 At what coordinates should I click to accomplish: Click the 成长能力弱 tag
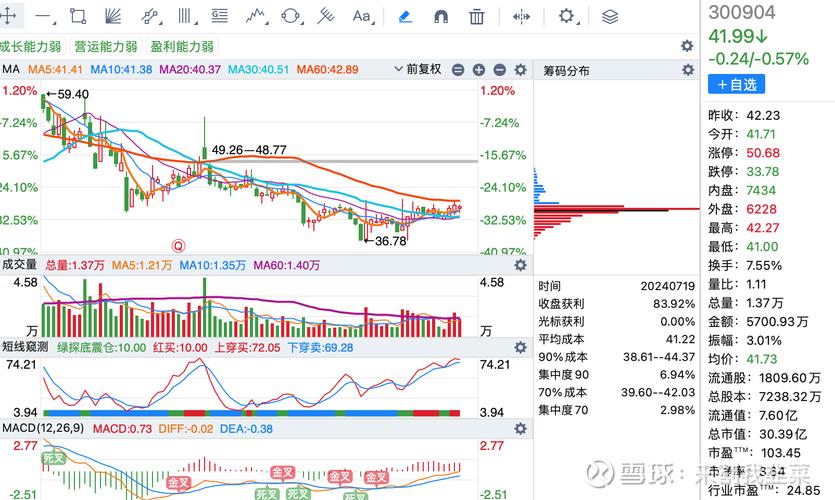[x=31, y=47]
